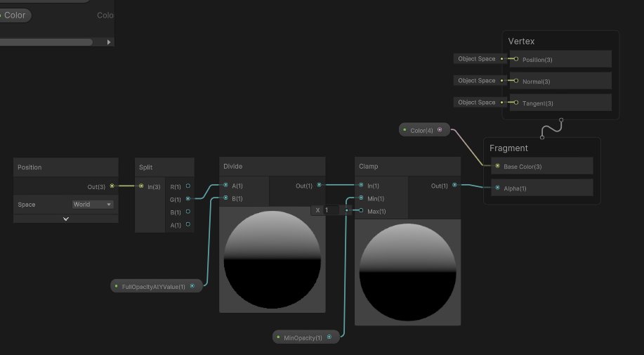Click the Clamp node Min(1) input port
Viewport: 644px width, 355px height.
[x=361, y=198]
